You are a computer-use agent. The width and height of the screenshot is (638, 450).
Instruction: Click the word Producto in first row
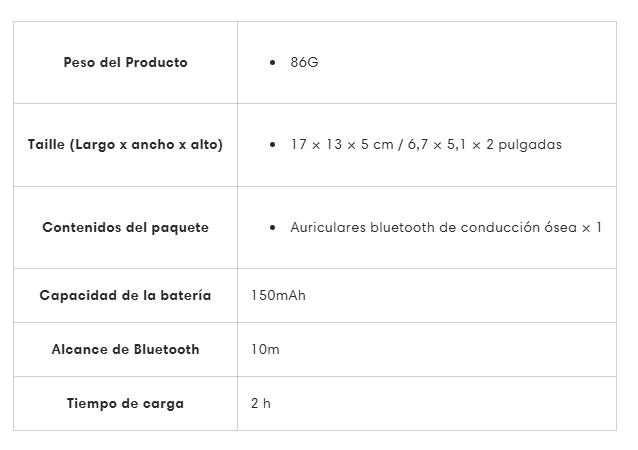pyautogui.click(x=157, y=63)
